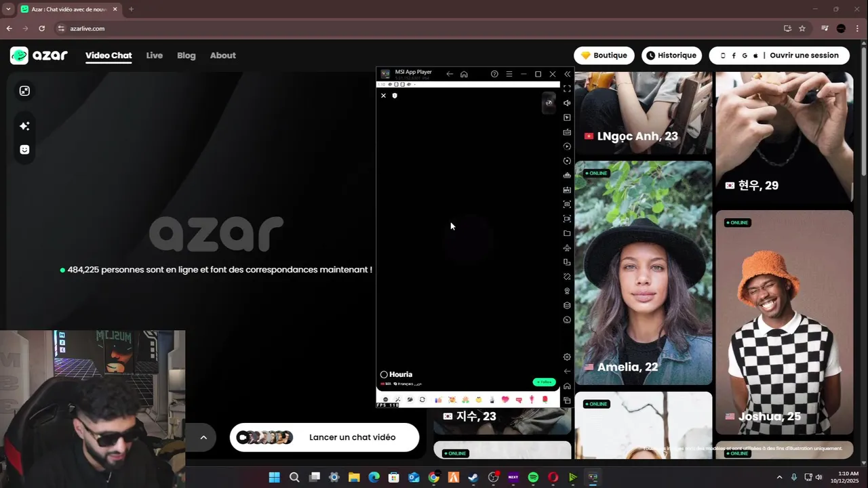Toggle camera off icon in chat bar
This screenshot has width=868, height=488.
point(410,400)
